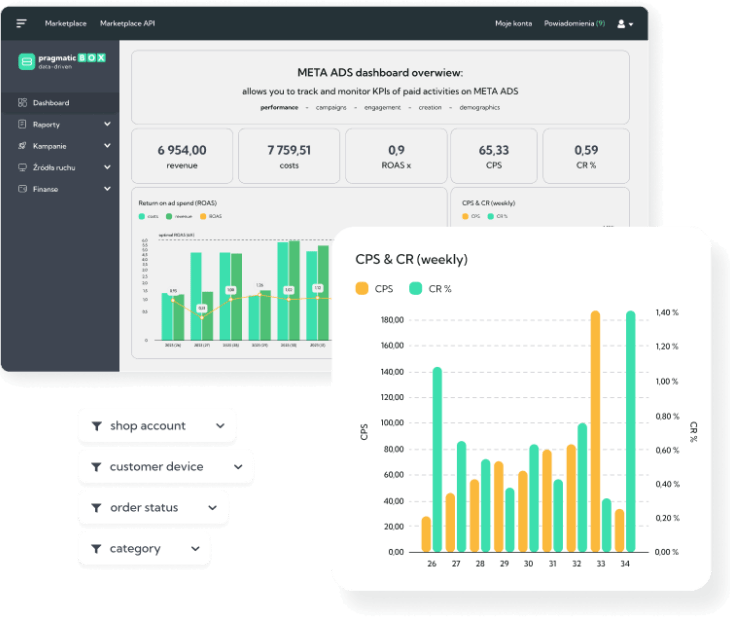Viewport: 730px width, 620px height.
Task: Open the user profile icon menu
Action: pos(624,23)
